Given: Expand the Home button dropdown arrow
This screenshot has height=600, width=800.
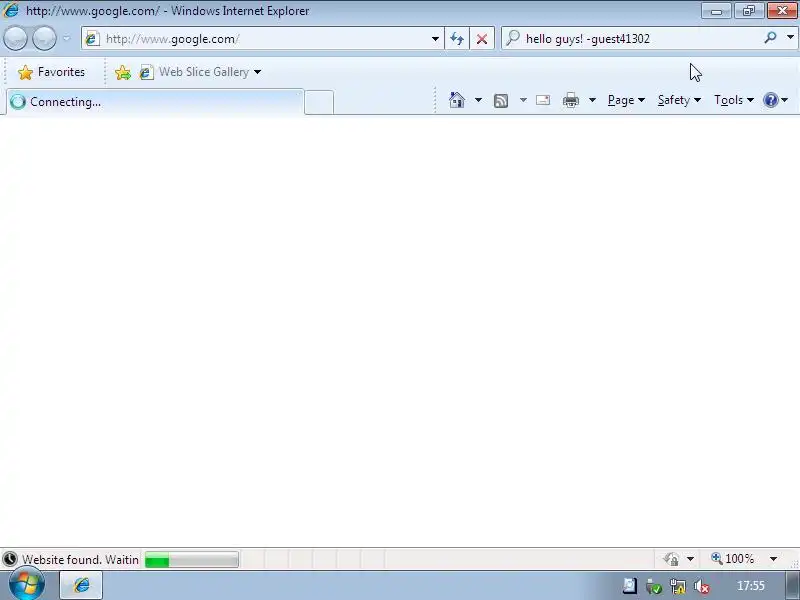Looking at the screenshot, I should tap(478, 100).
